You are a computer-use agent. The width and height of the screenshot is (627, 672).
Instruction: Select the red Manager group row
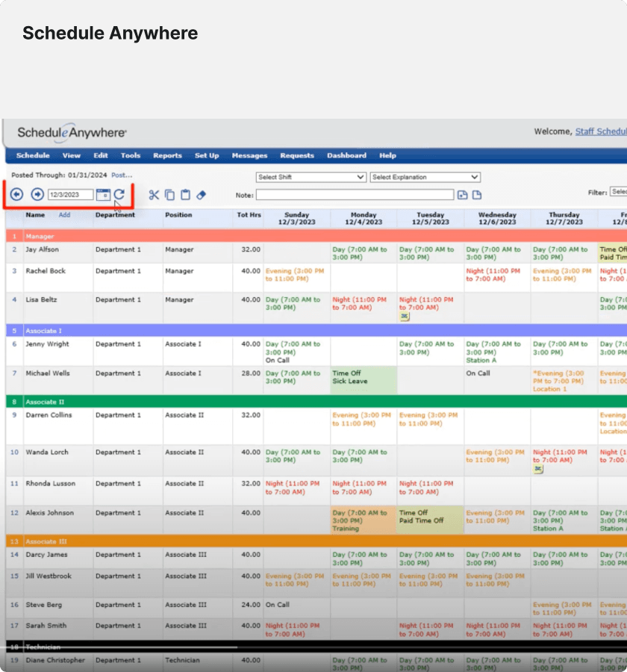click(316, 236)
